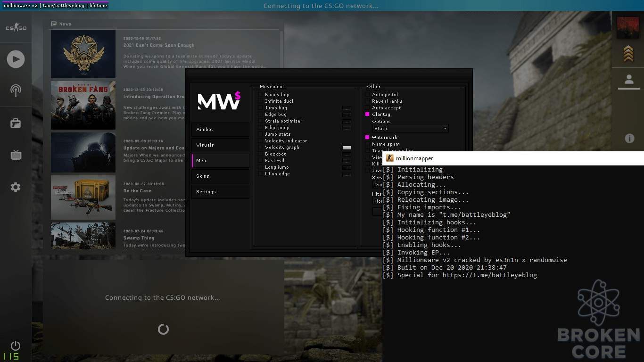644x362 pixels.
Task: Click the info circle icon on the right
Action: click(x=629, y=138)
